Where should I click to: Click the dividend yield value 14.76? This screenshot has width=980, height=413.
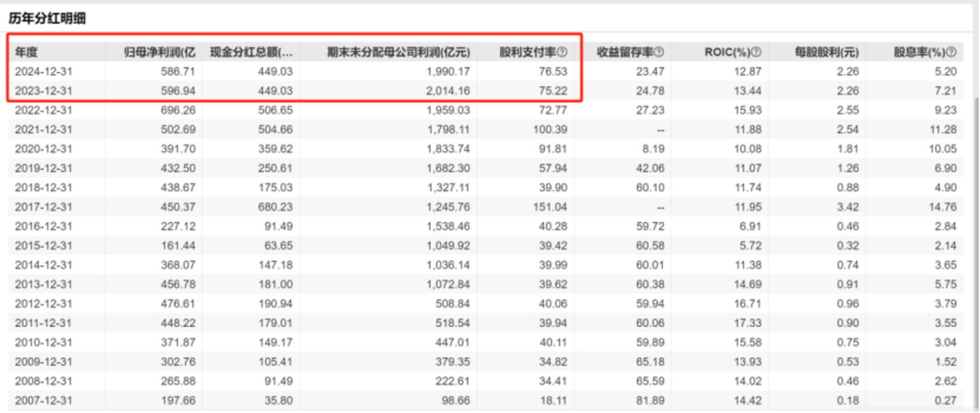point(943,206)
